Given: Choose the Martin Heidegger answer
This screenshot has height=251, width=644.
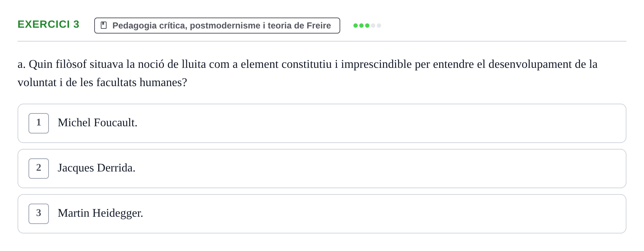Looking at the screenshot, I should 100,213.
